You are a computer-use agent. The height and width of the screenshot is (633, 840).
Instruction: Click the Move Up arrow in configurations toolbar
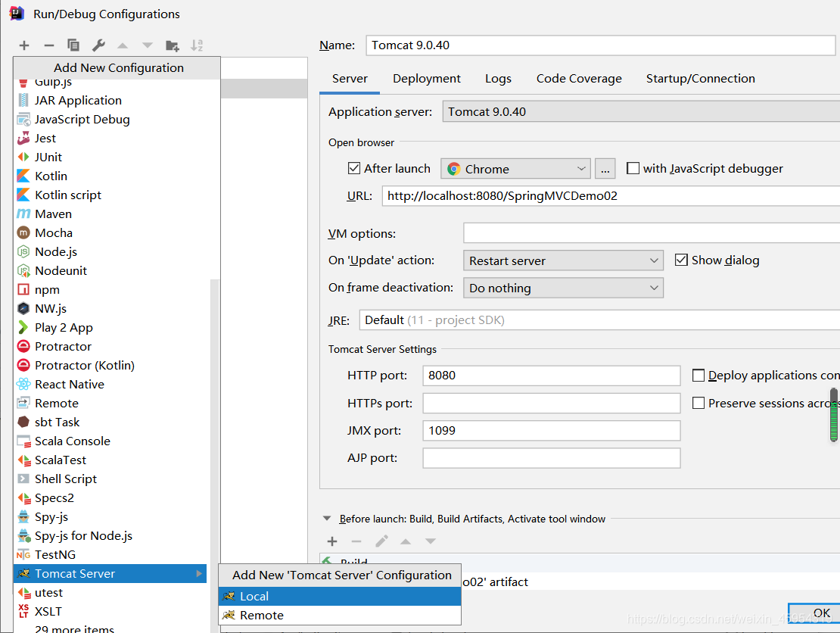click(x=123, y=45)
